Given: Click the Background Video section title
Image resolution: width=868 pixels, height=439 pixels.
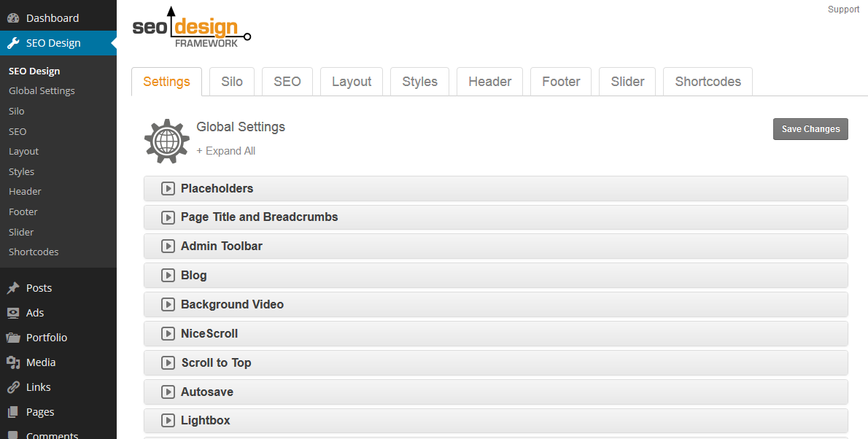Looking at the screenshot, I should (x=233, y=305).
